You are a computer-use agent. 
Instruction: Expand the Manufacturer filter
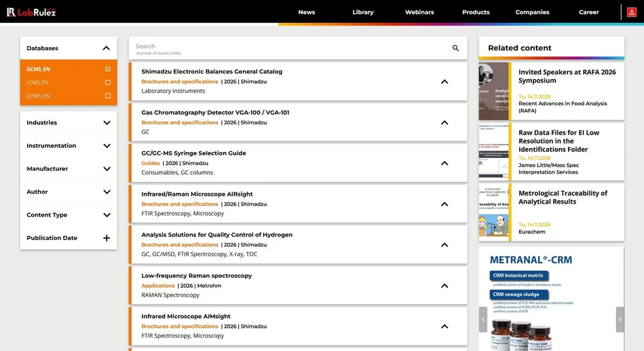(x=107, y=169)
